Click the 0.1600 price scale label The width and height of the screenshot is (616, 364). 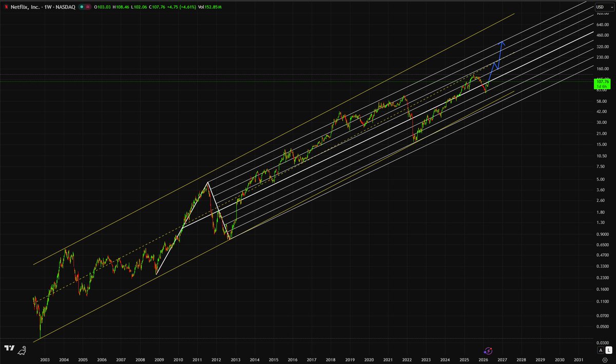603,289
